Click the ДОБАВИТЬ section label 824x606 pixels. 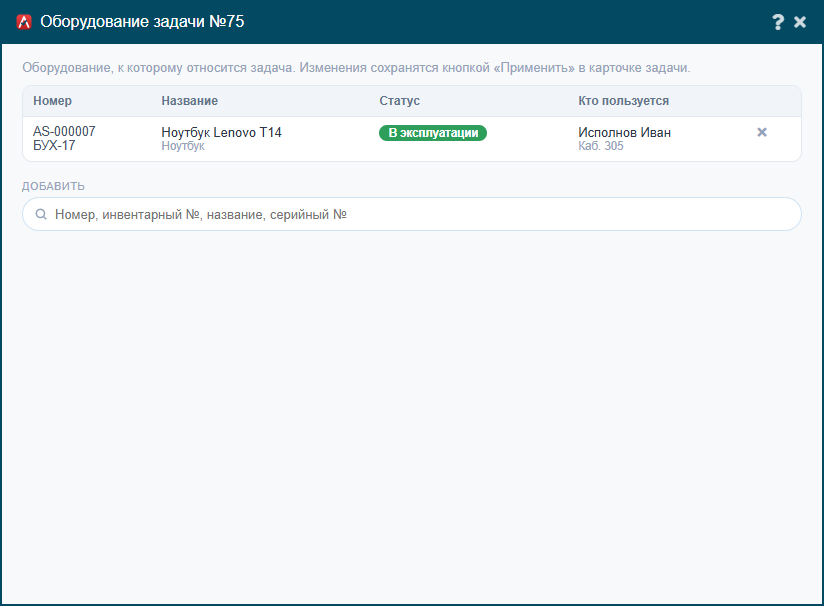point(53,186)
